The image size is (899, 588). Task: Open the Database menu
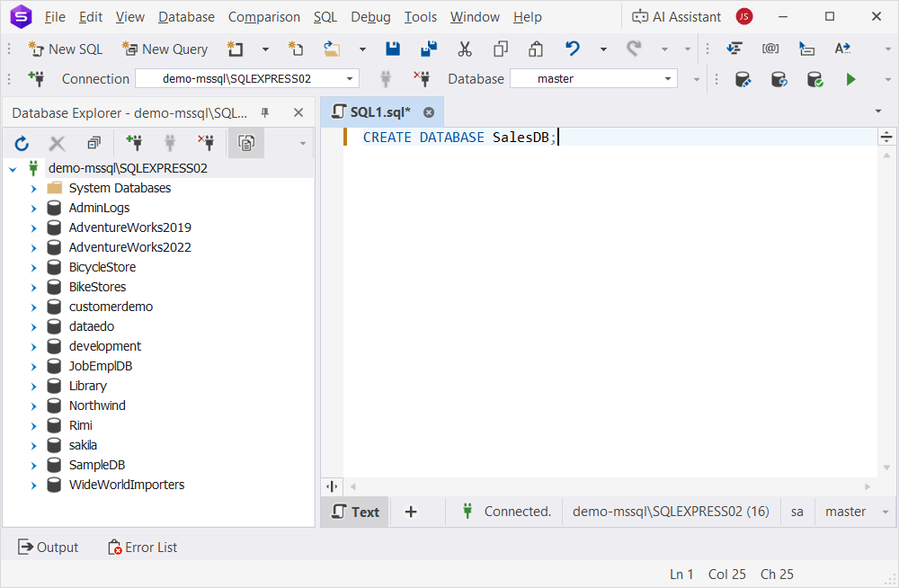coord(186,16)
